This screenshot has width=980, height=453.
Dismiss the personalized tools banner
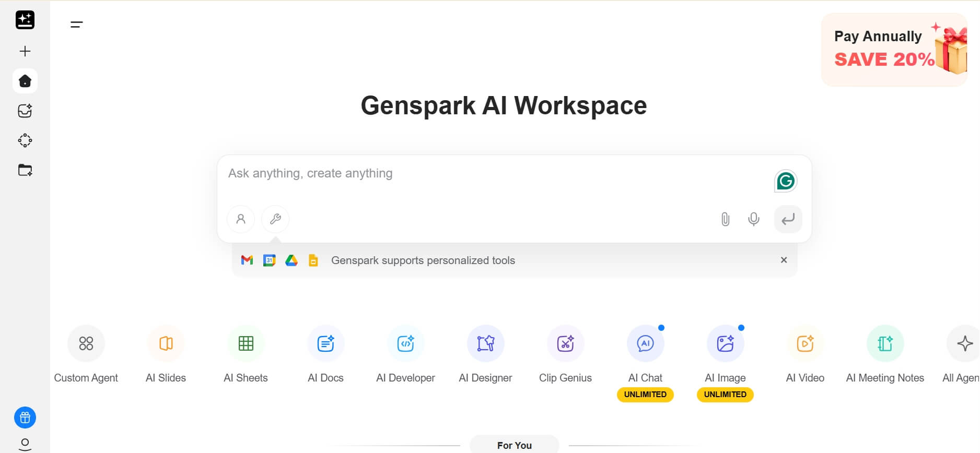pos(784,260)
